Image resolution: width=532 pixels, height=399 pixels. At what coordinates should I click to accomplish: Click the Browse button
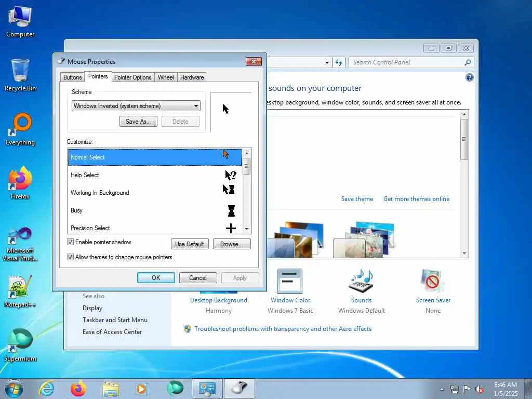click(232, 244)
